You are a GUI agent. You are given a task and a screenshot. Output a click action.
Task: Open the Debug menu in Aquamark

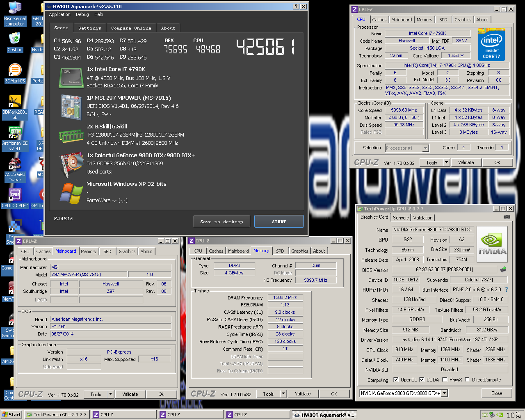82,14
